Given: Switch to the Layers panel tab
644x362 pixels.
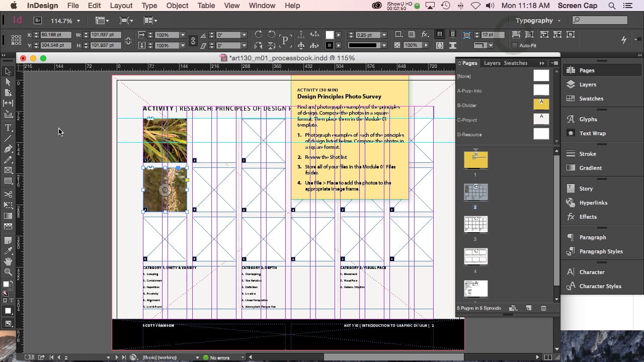Looking at the screenshot, I should tap(492, 63).
